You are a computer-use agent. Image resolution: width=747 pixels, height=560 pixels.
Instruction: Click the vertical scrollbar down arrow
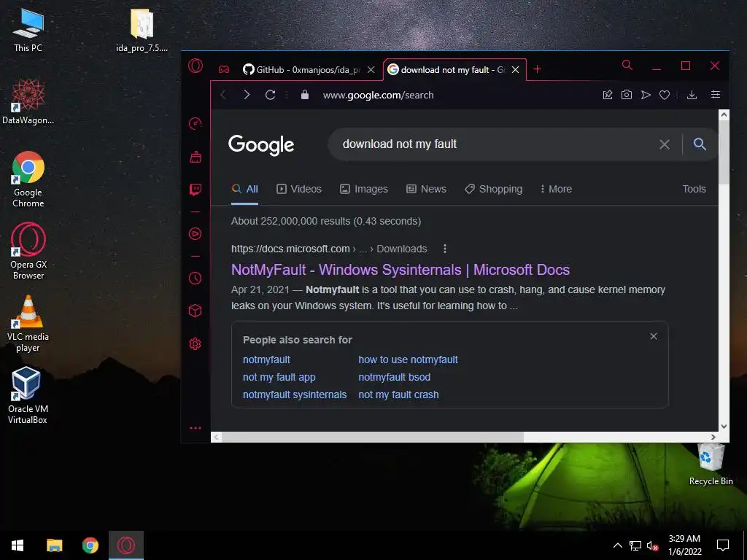pyautogui.click(x=724, y=426)
